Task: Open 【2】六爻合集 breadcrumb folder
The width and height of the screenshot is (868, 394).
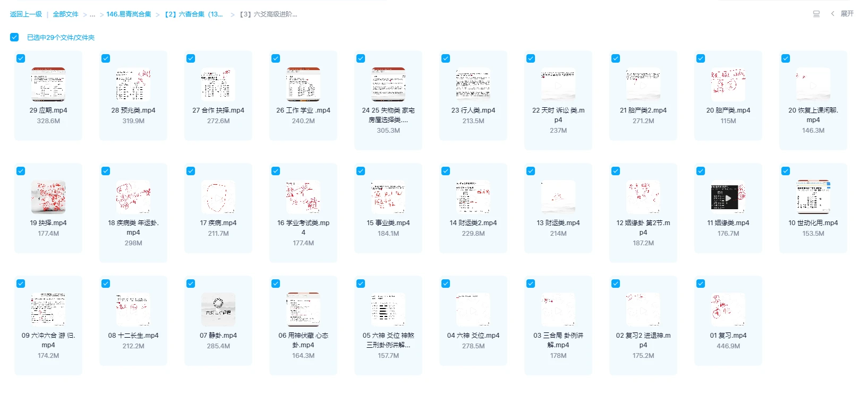Action: [x=193, y=14]
